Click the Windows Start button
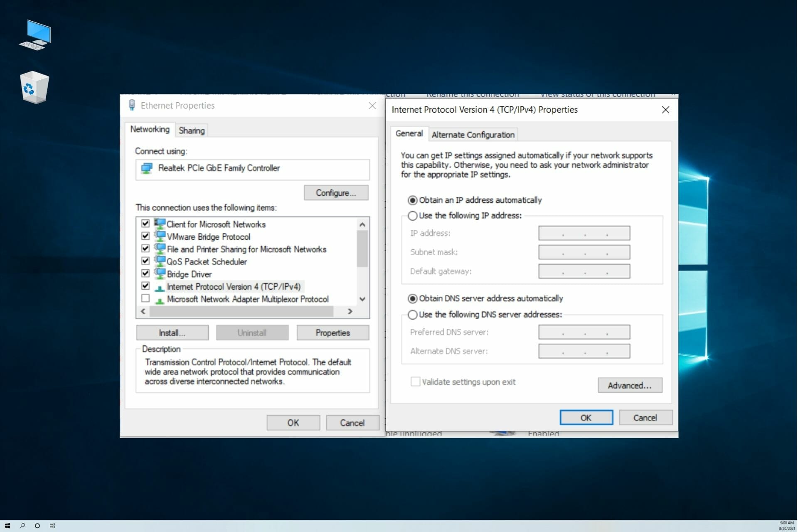 coord(7,526)
